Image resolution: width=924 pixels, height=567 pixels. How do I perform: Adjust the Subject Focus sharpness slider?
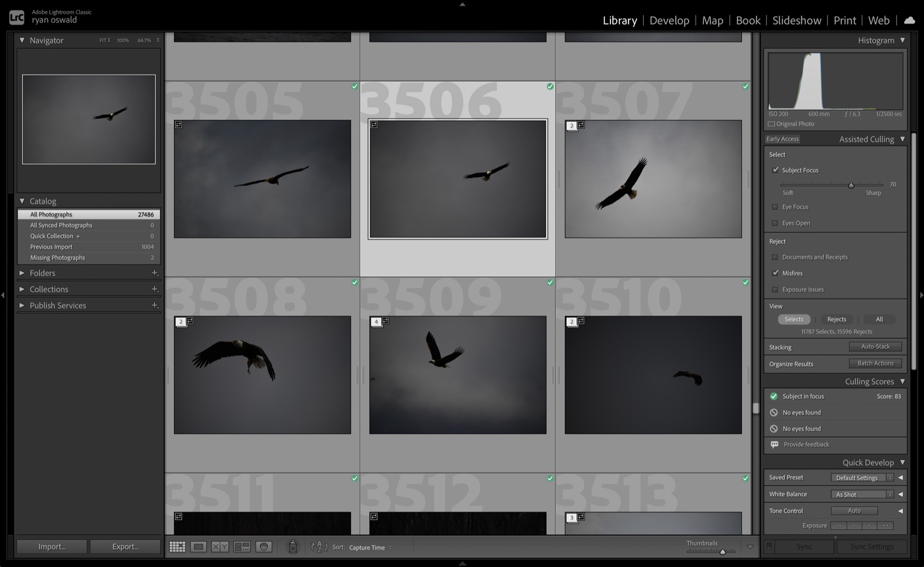click(851, 185)
